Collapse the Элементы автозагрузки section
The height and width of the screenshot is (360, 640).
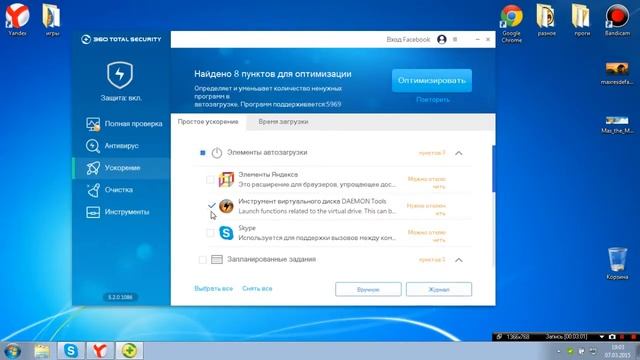(x=459, y=153)
